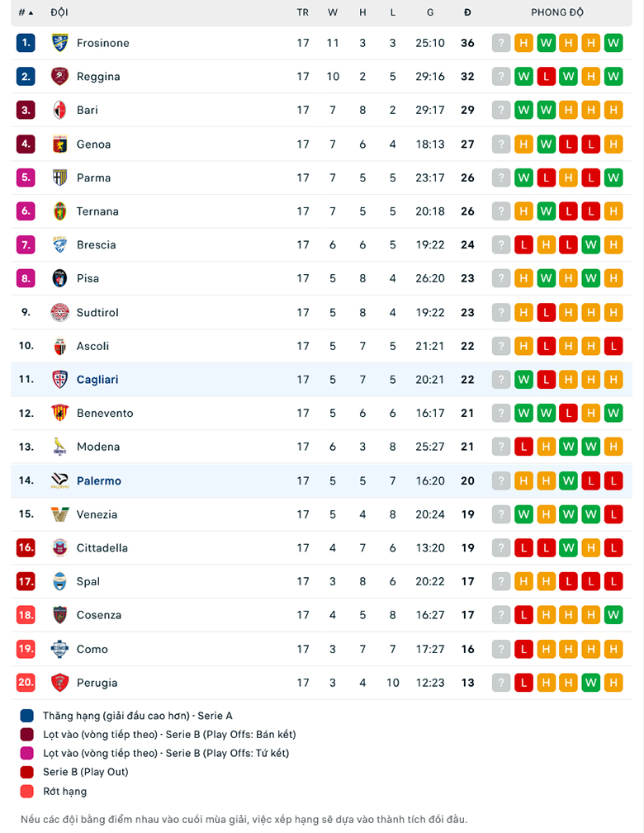Click the Pisa team crest
Screen dimensions: 644x833
59,278
